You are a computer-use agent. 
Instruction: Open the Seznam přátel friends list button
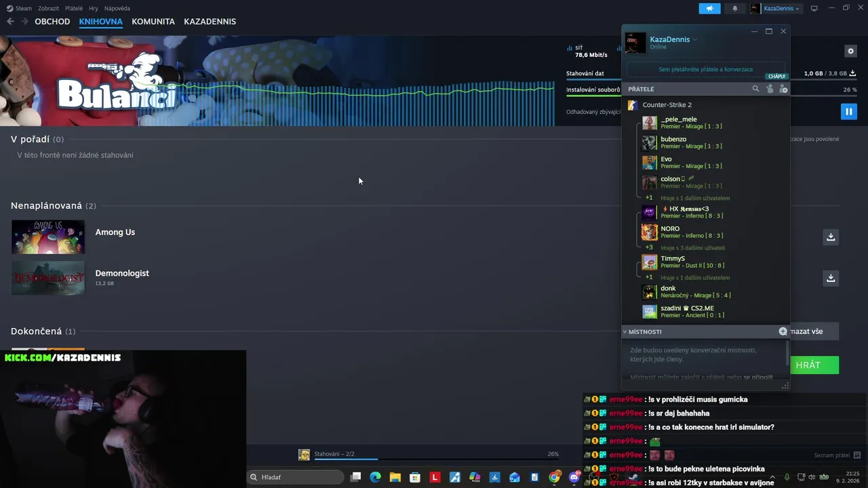[837, 455]
